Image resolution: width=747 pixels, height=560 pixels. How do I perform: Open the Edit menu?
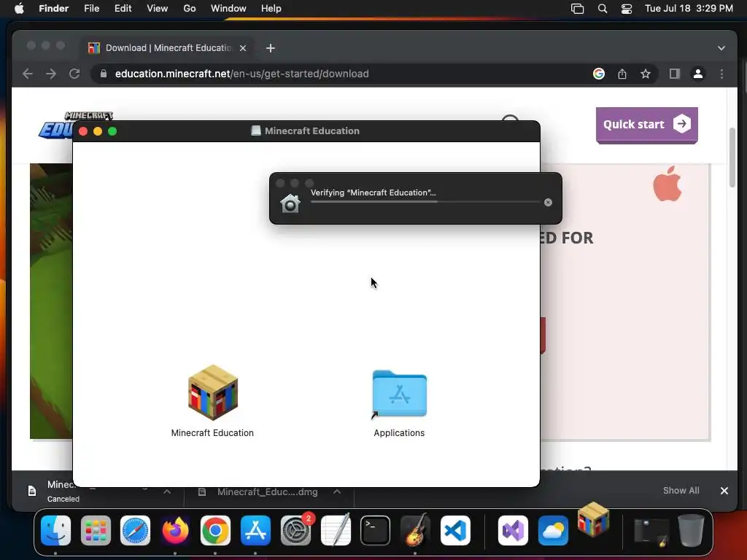click(x=123, y=9)
